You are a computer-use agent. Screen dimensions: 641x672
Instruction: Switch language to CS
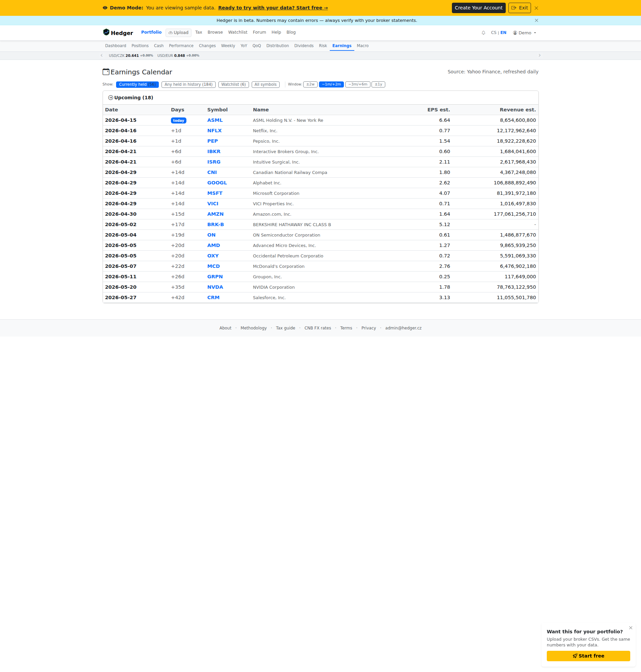[493, 33]
